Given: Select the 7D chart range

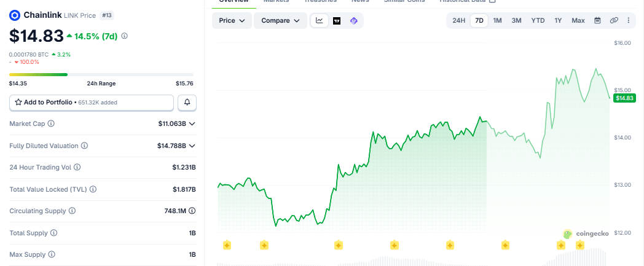Looking at the screenshot, I should (x=479, y=20).
